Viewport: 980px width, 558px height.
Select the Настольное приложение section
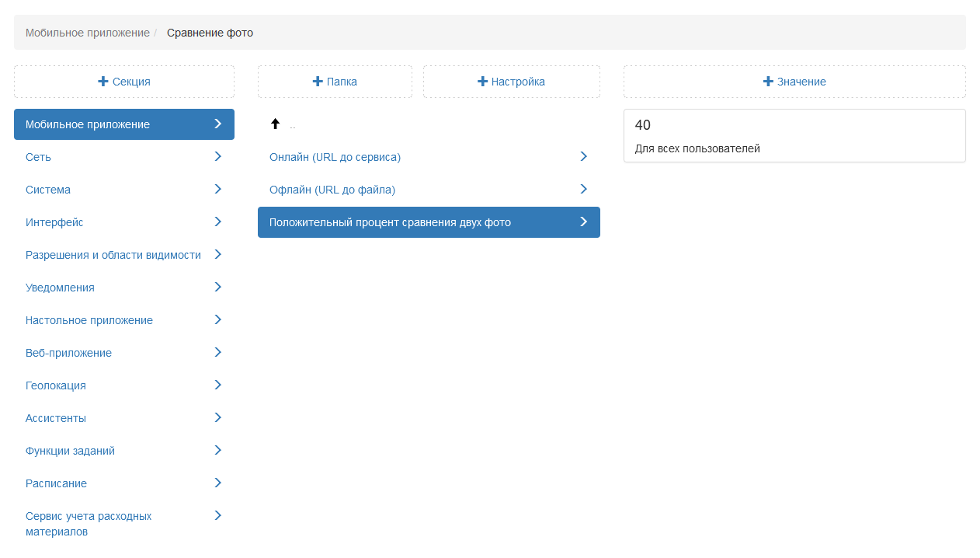(x=89, y=320)
